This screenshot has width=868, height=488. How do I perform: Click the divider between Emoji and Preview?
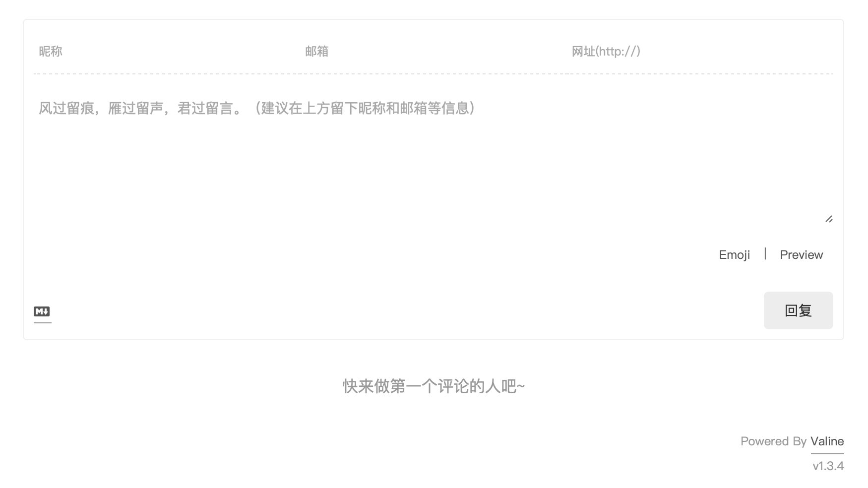click(x=765, y=254)
